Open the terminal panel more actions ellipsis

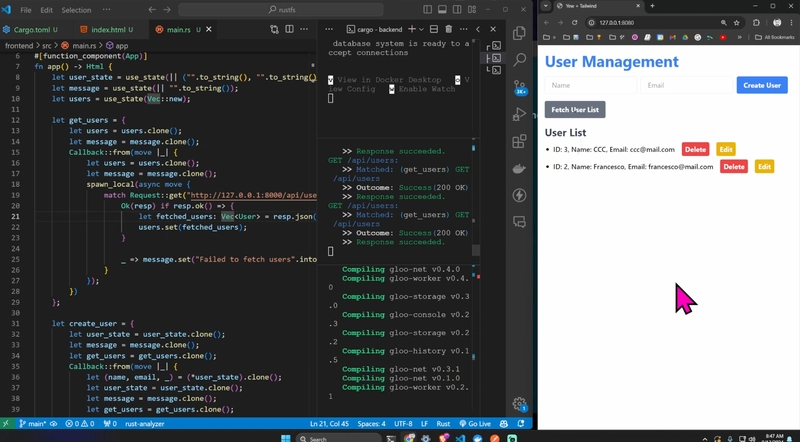[x=463, y=29]
